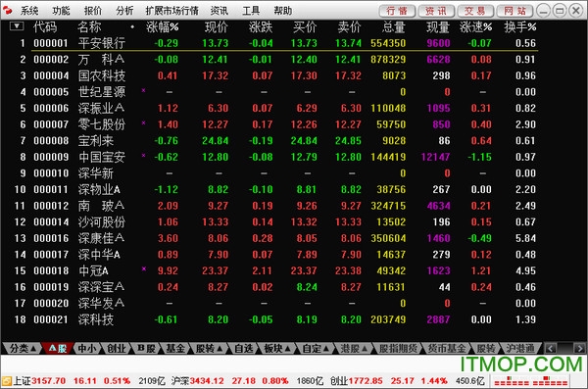Viewport: 588px width, 389px height.
Task: Switch to the 股指期货 tab
Action: pyautogui.click(x=398, y=349)
